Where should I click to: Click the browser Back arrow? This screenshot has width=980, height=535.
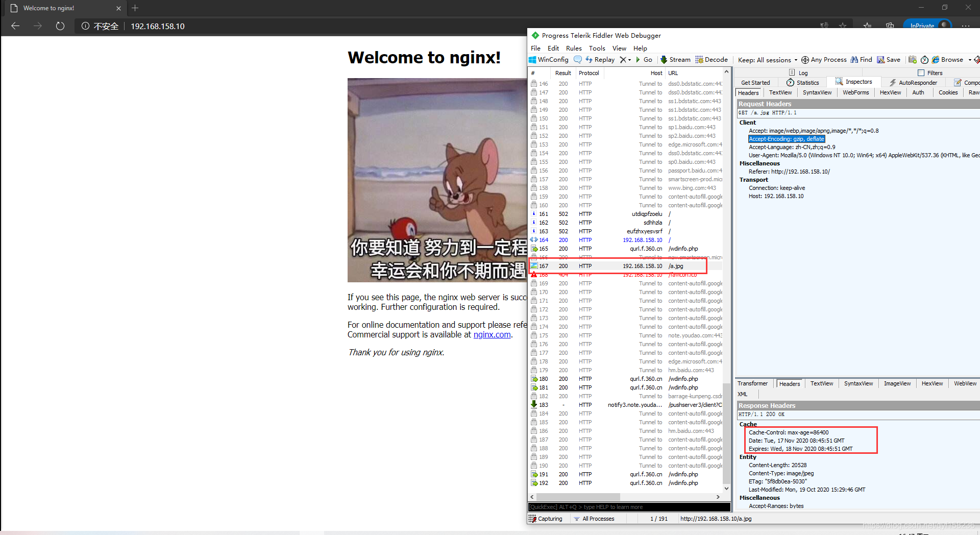[15, 26]
